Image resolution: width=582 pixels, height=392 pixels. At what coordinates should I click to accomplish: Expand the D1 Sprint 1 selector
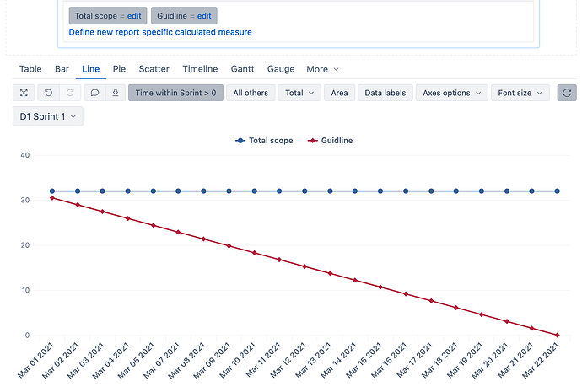tap(48, 116)
